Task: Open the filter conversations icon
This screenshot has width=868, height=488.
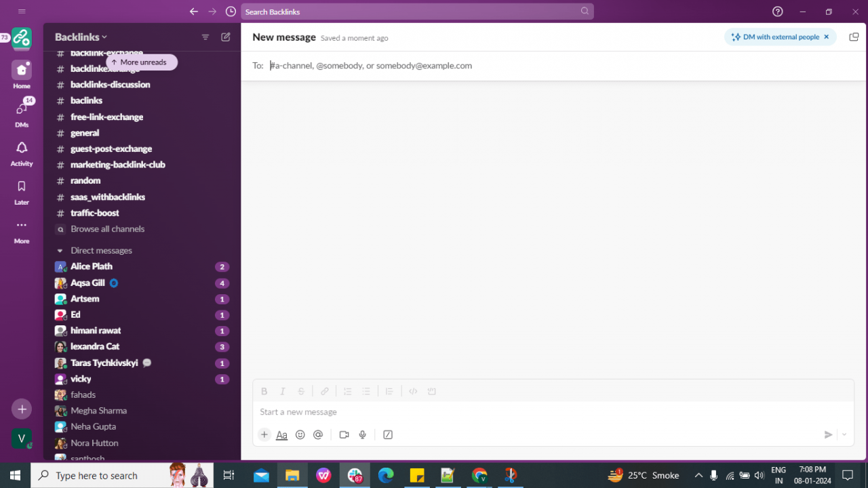Action: tap(205, 37)
